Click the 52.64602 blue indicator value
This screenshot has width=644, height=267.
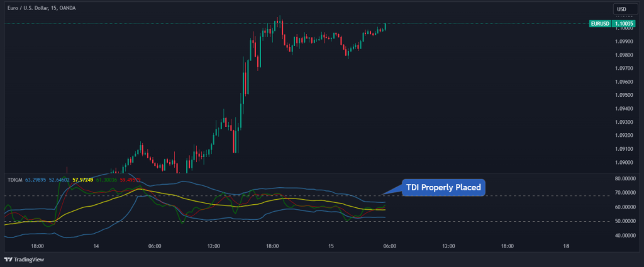pyautogui.click(x=60, y=180)
